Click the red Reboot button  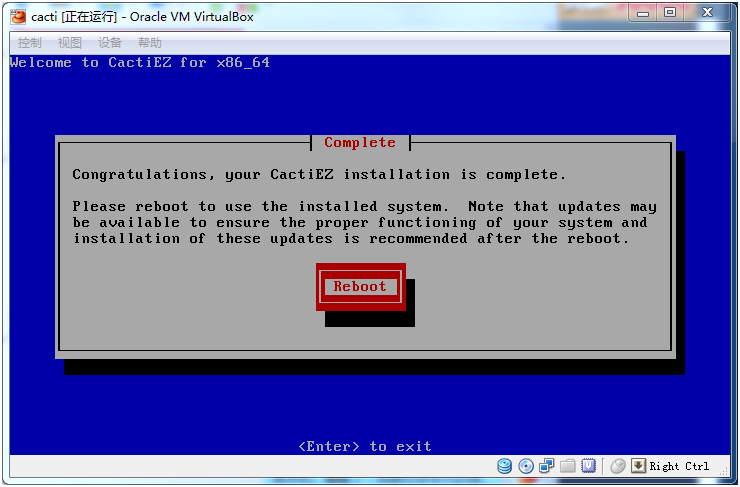(x=361, y=286)
